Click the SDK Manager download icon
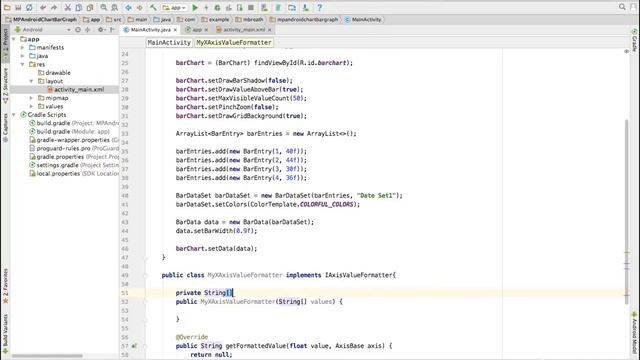This screenshot has width=640, height=360. tap(305, 7)
